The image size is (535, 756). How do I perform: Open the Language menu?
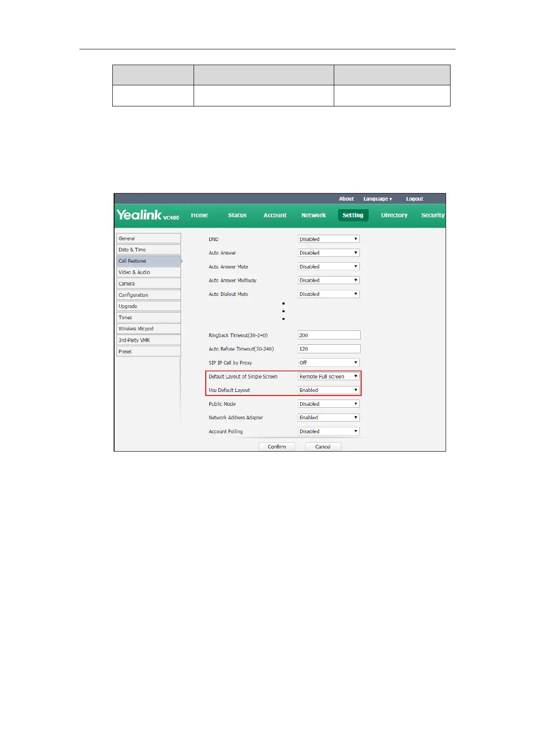[377, 199]
